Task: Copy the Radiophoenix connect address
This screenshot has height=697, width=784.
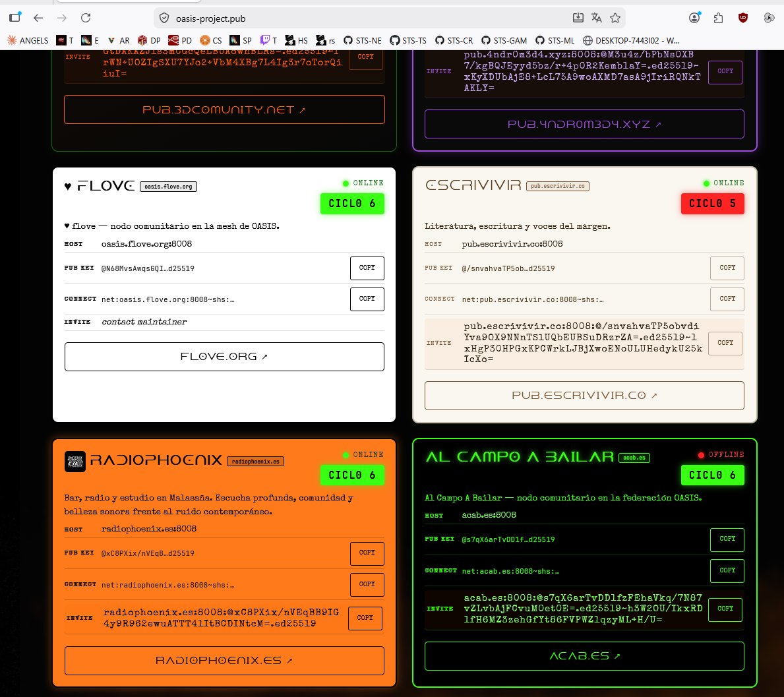Action: [367, 584]
